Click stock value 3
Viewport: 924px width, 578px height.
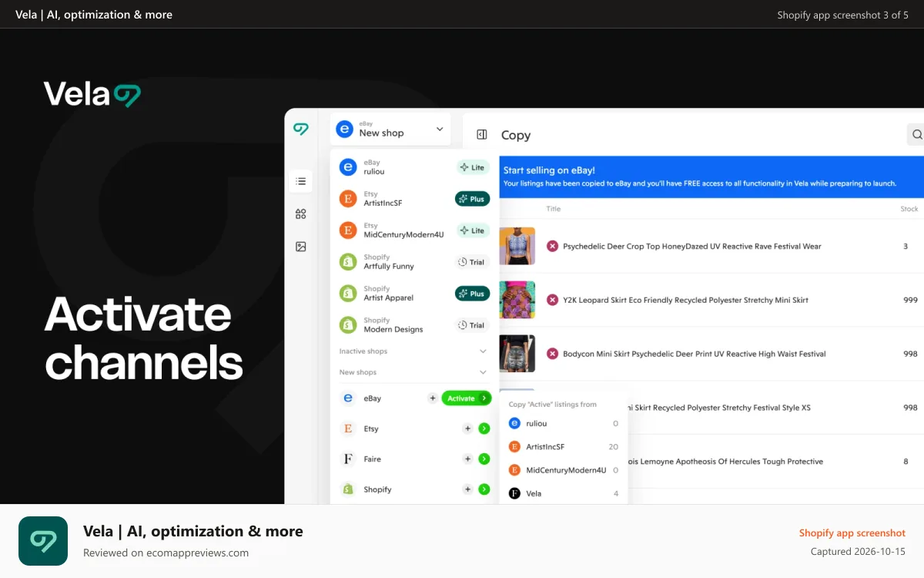906,247
